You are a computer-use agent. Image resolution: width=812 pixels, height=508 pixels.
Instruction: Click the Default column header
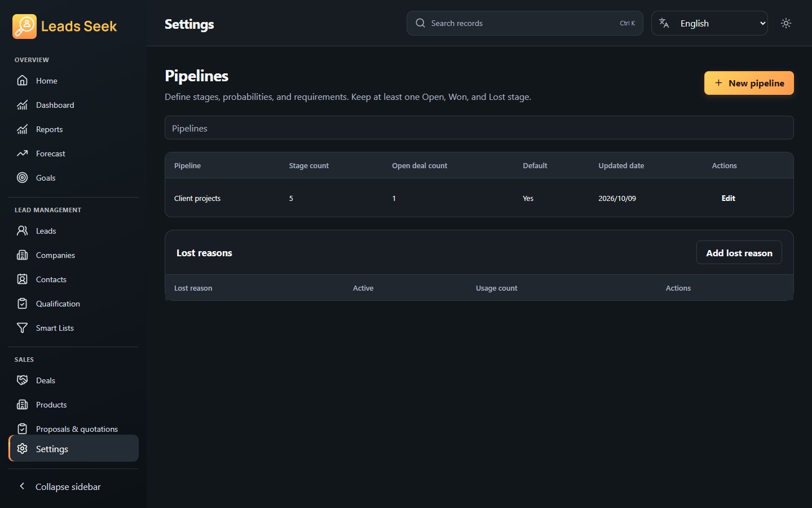tap(535, 165)
